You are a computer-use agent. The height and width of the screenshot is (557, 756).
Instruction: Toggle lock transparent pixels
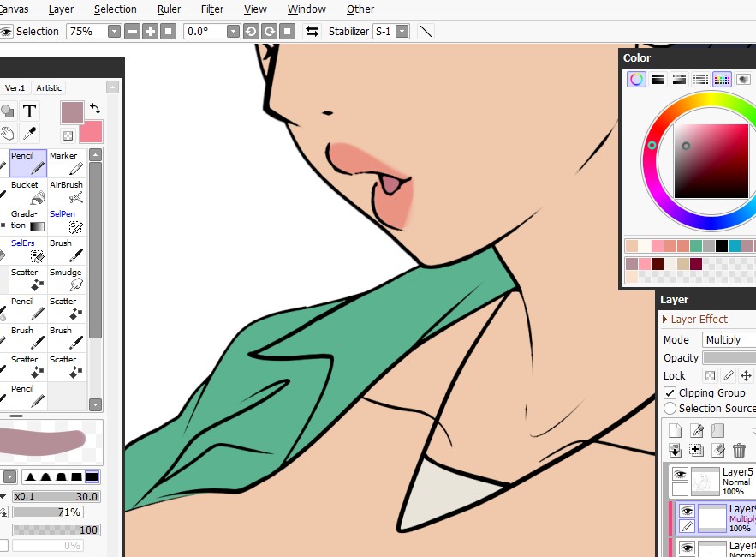[x=711, y=375]
